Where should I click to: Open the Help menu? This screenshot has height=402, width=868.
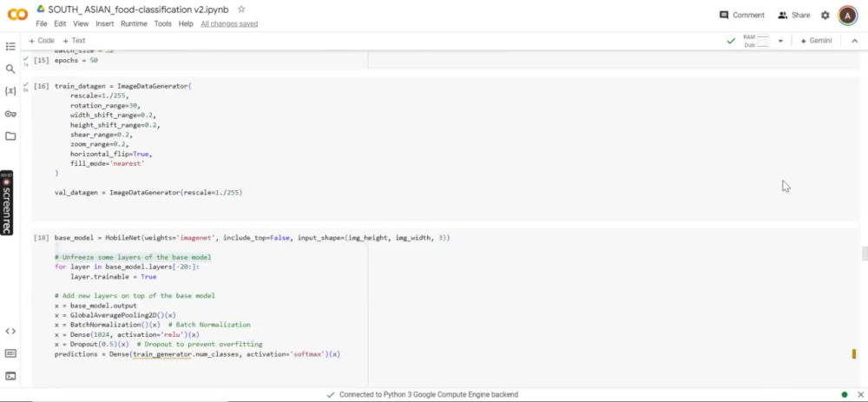point(186,23)
